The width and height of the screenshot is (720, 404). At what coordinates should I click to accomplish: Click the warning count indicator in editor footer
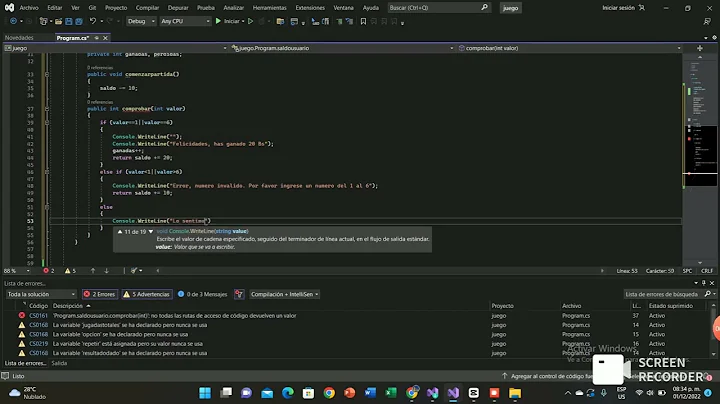click(70, 271)
